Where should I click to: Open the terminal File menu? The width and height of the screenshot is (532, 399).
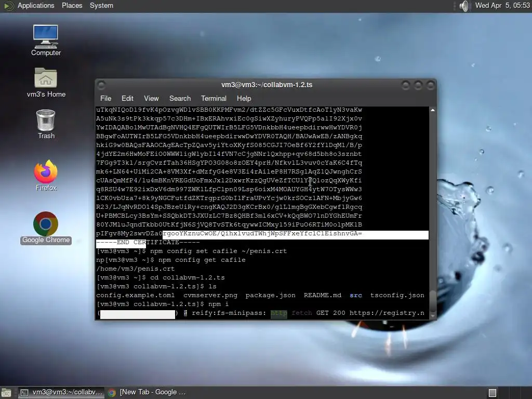[x=105, y=98]
